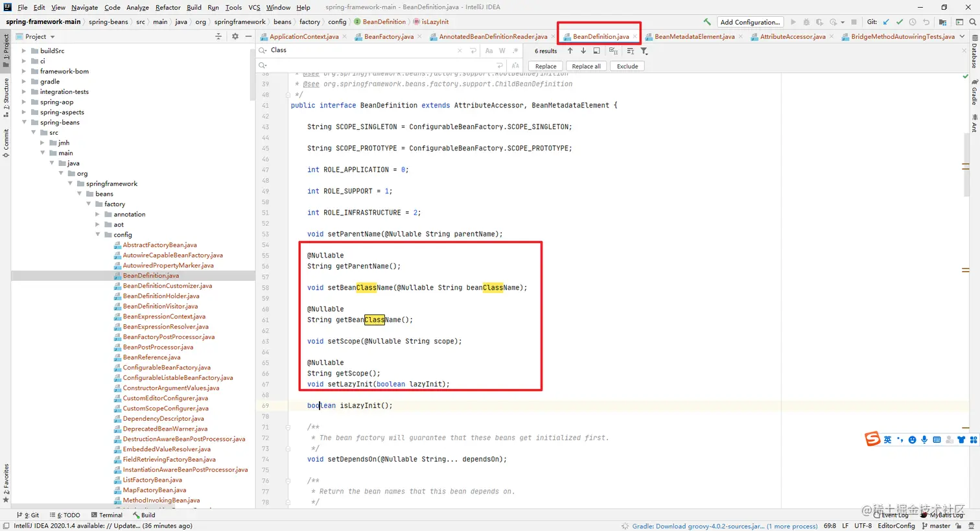Open Project panel settings gear
Screen dimensions: 980x531
click(235, 36)
